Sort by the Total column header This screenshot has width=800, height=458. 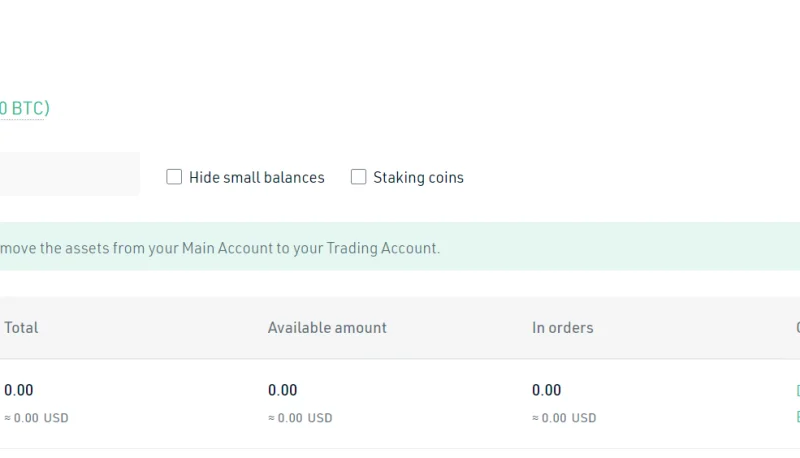click(21, 327)
